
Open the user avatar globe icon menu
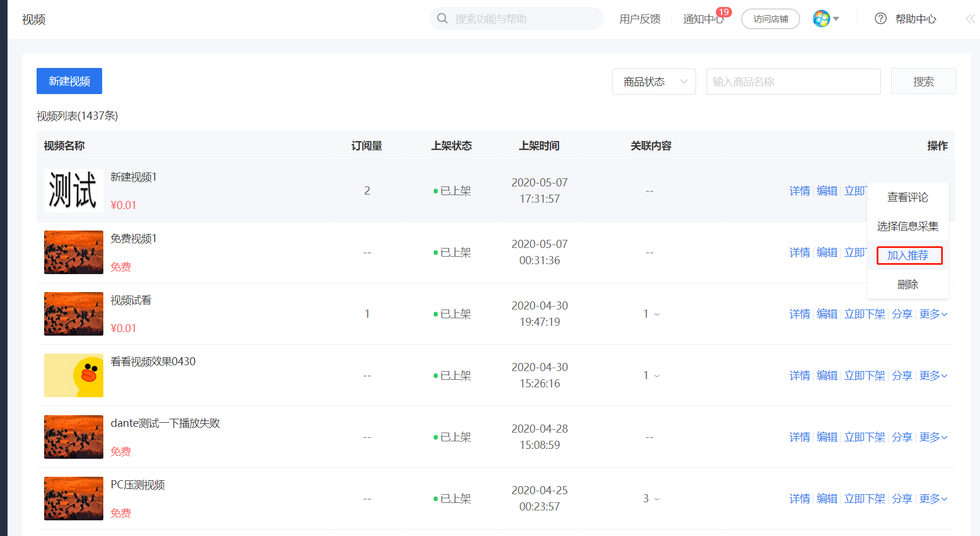pyautogui.click(x=822, y=19)
